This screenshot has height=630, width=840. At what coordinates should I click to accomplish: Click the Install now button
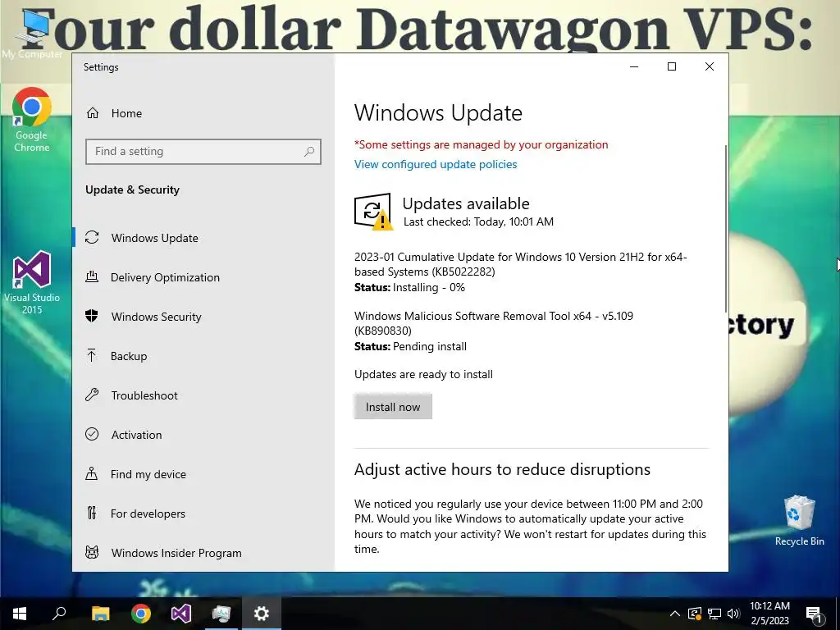pyautogui.click(x=393, y=407)
